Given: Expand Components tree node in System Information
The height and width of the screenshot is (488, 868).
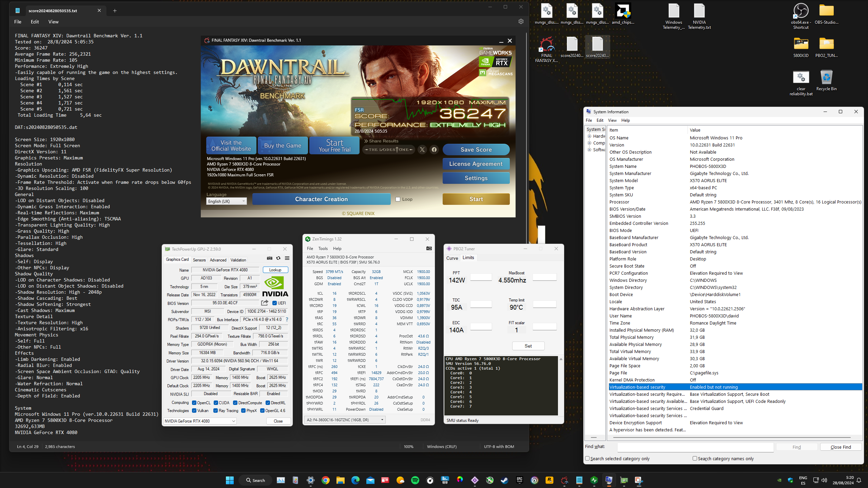Looking at the screenshot, I should [590, 143].
